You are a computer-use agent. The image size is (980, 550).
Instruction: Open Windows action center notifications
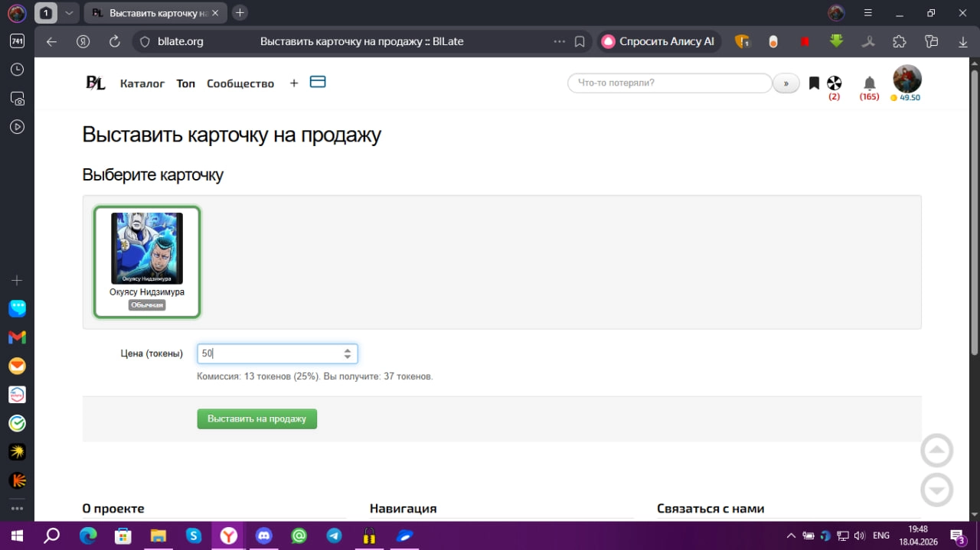pos(958,535)
